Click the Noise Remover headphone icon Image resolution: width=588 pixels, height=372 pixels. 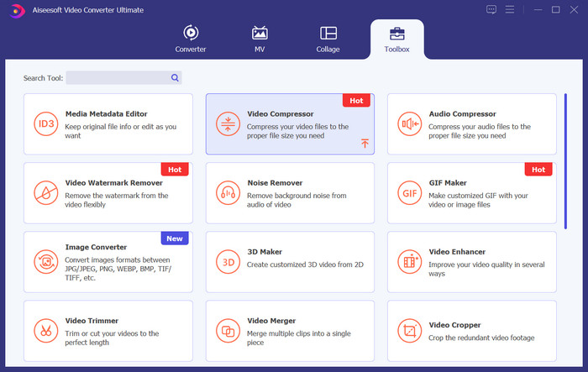(228, 193)
